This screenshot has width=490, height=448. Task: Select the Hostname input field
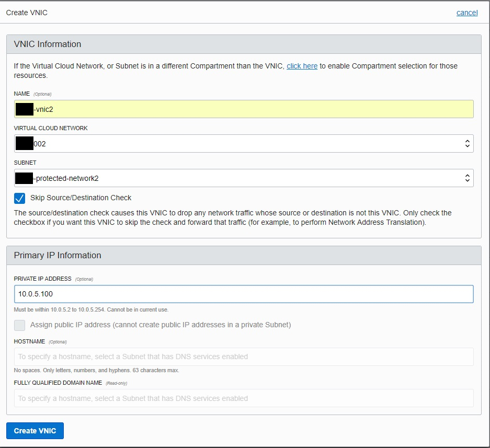coord(244,357)
